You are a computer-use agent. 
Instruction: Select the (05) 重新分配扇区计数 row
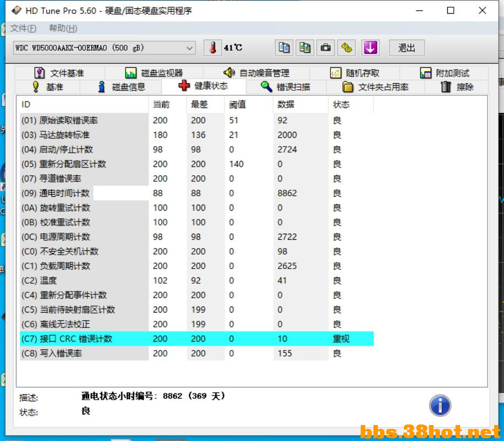click(x=197, y=164)
